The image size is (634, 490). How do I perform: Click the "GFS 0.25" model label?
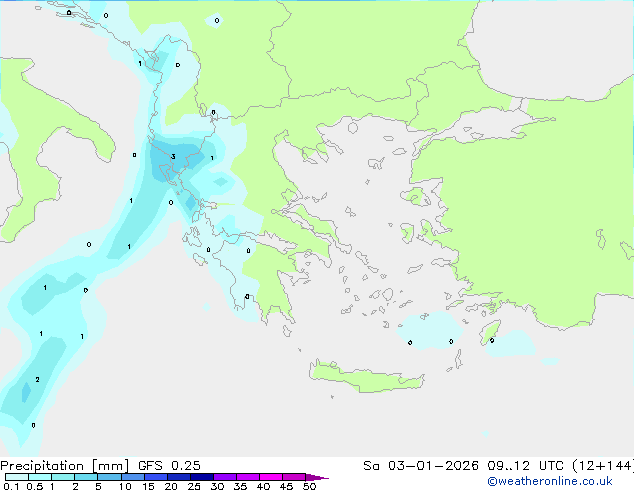(x=169, y=466)
